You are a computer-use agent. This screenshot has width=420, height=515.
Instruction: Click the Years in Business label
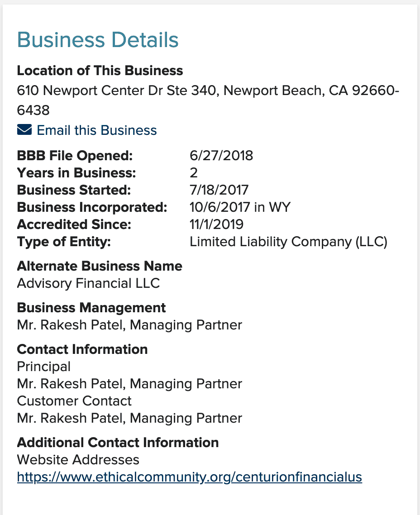click(x=76, y=173)
